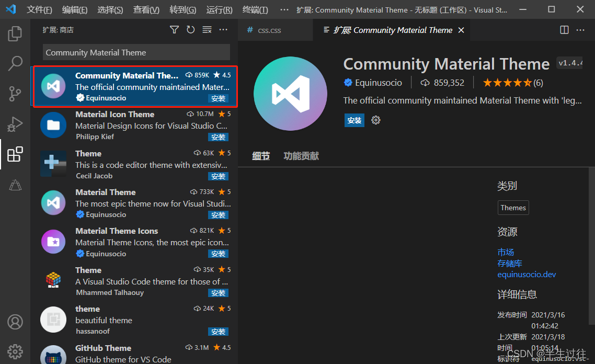Refresh the extensions list
Screen dimensions: 595x364
pos(190,30)
